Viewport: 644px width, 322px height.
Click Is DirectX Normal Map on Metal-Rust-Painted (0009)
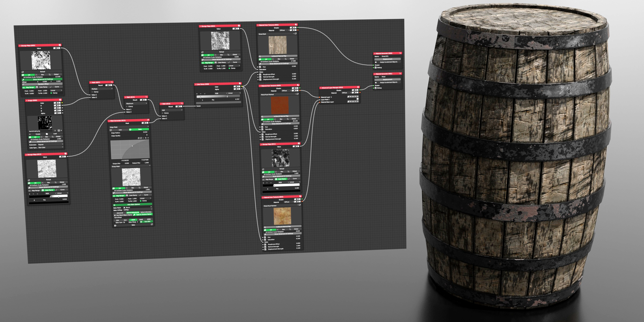[x=281, y=116]
